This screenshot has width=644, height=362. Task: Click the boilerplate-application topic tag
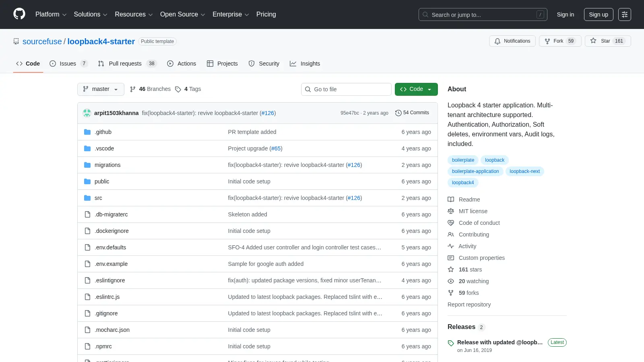475,171
